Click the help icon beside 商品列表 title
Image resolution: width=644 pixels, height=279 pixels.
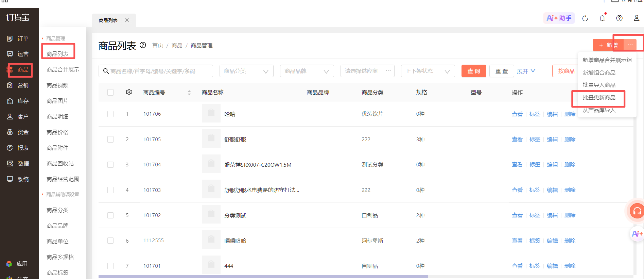point(143,45)
